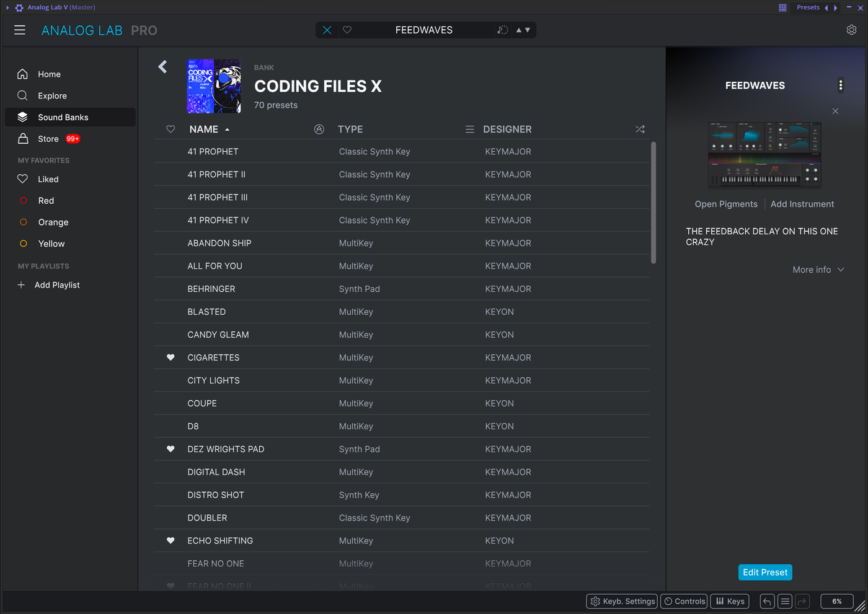Click the 6% CPU meter
868x614 pixels.
[x=837, y=602]
